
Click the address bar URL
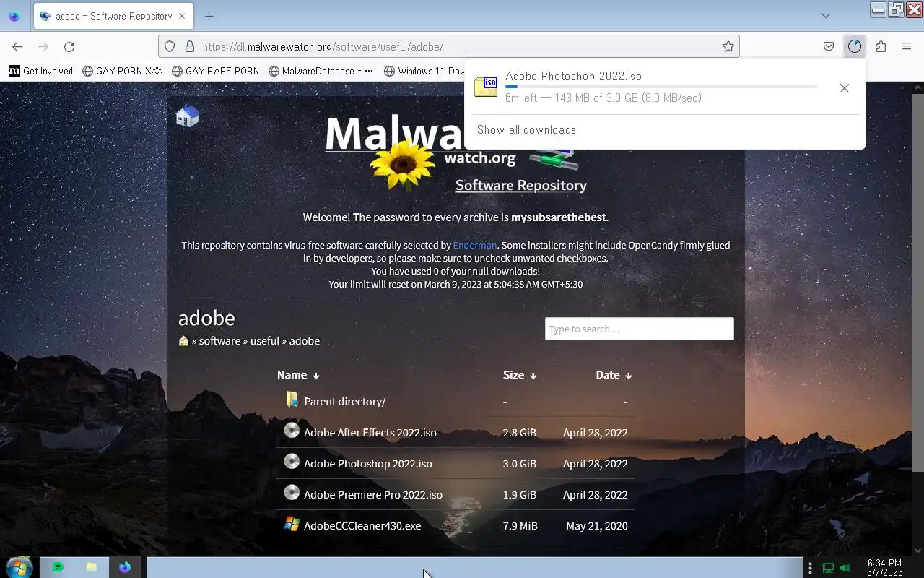pos(323,46)
